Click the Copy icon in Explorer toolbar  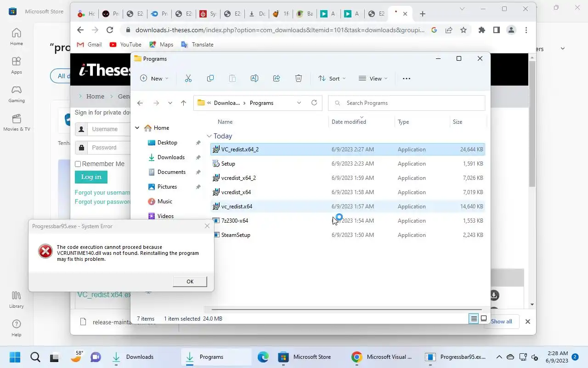pyautogui.click(x=210, y=79)
